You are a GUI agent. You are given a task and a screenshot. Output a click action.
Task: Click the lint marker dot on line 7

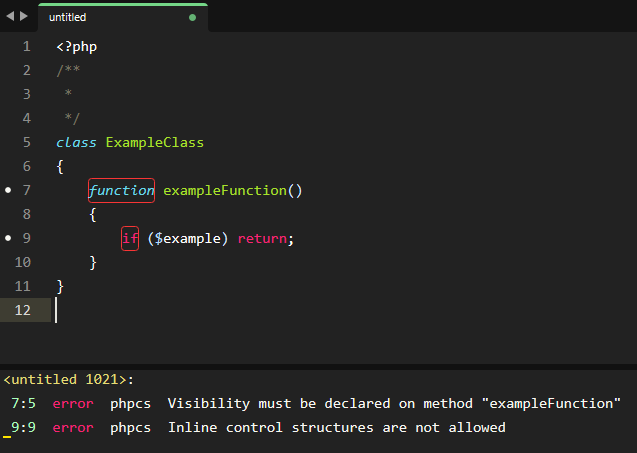coord(8,190)
